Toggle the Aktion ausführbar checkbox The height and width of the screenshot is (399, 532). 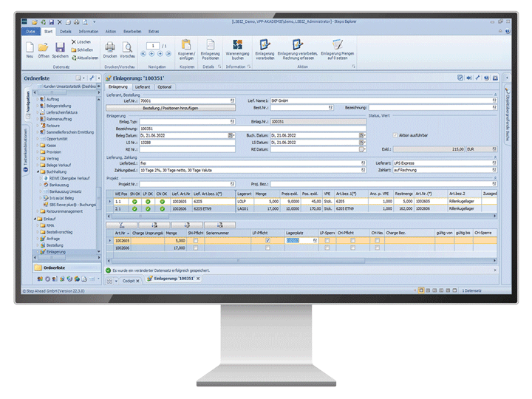point(394,134)
